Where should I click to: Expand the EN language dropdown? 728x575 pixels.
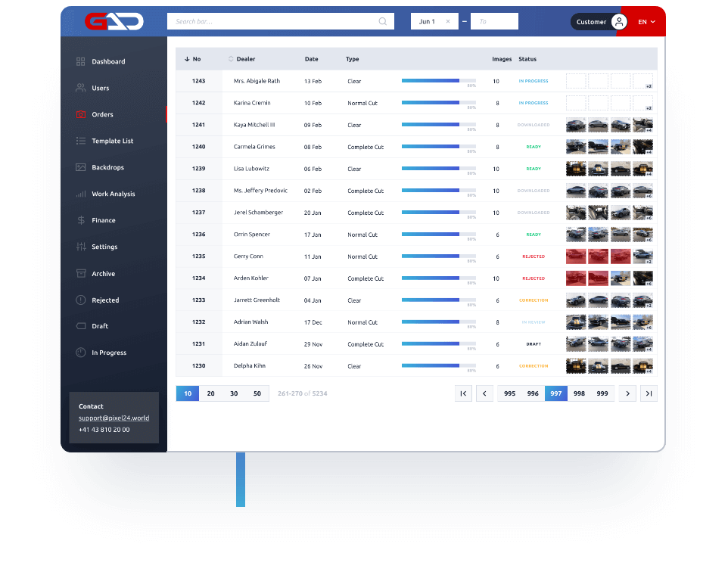click(646, 22)
